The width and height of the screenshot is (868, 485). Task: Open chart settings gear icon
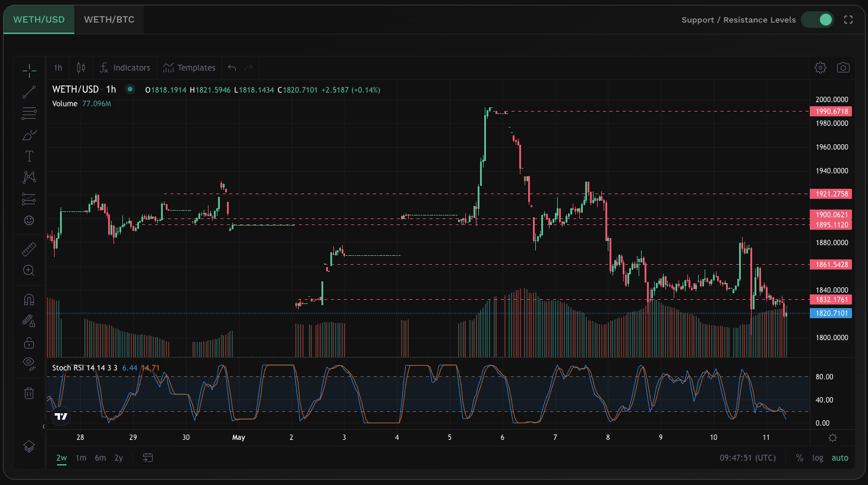[820, 68]
